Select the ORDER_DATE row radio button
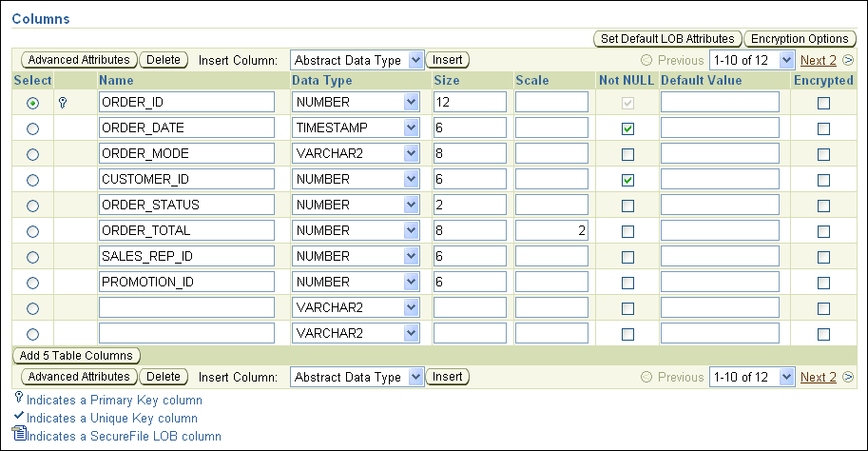This screenshot has height=451, width=868. 33,128
